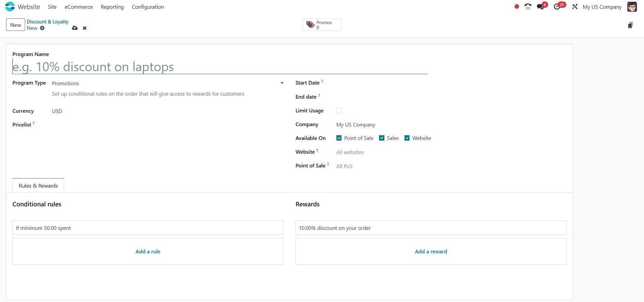The image size is (644, 302).
Task: Open the VoIP phone dialer icon
Action: [528, 7]
